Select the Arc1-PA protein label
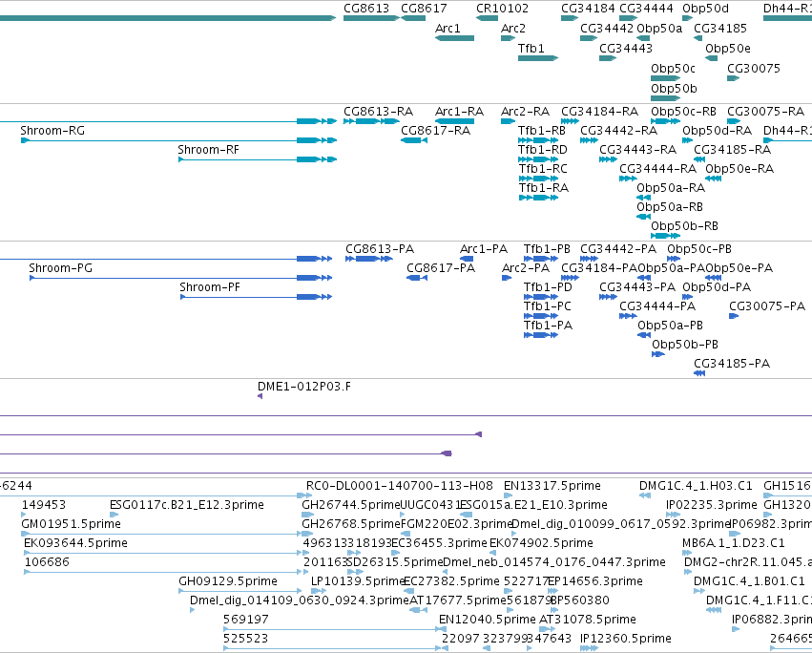 click(x=484, y=249)
